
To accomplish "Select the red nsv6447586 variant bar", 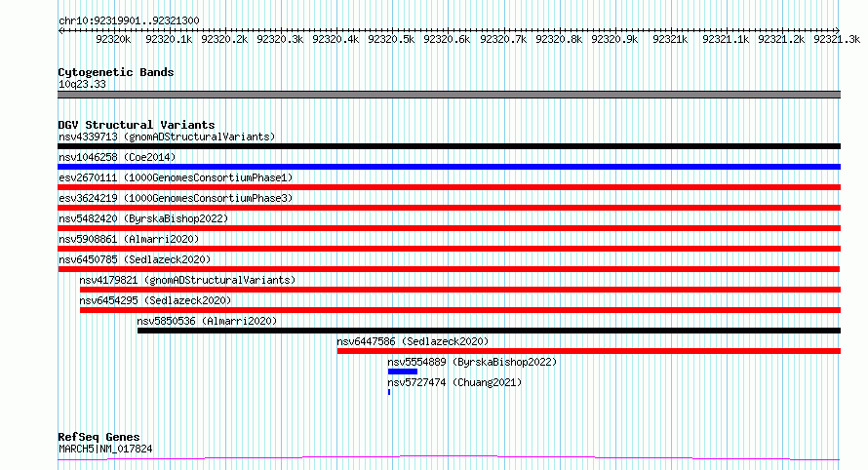I will point(589,351).
